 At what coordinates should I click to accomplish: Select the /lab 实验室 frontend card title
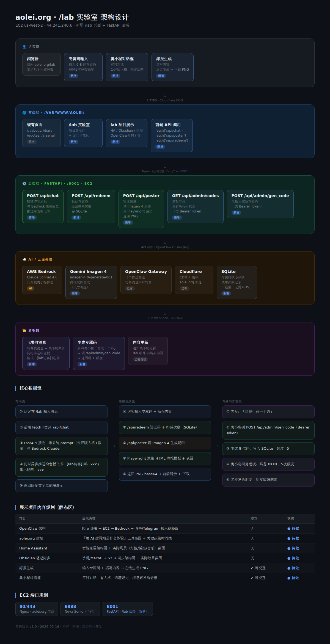tap(79, 125)
